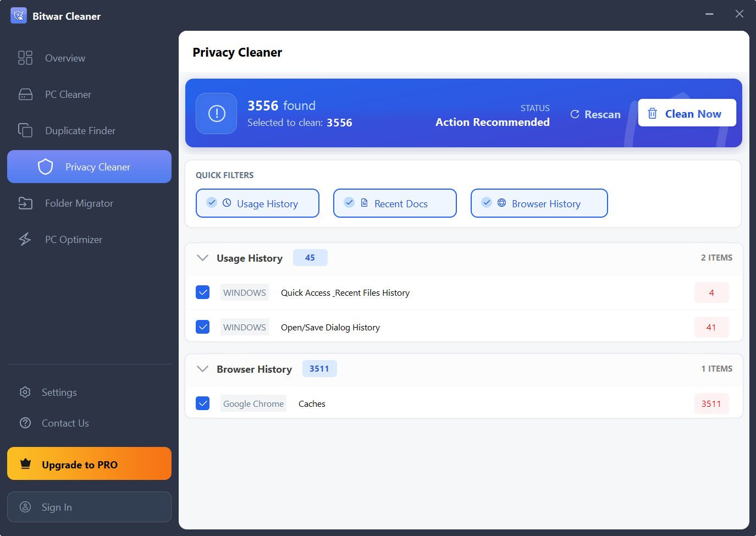Click the Action Recommended status text
Viewport: 756px width, 536px height.
point(493,122)
